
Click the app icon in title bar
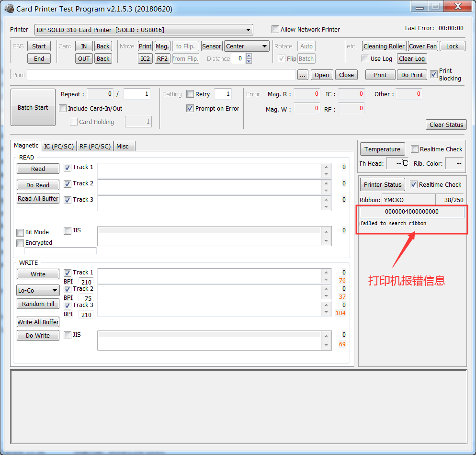9,9
